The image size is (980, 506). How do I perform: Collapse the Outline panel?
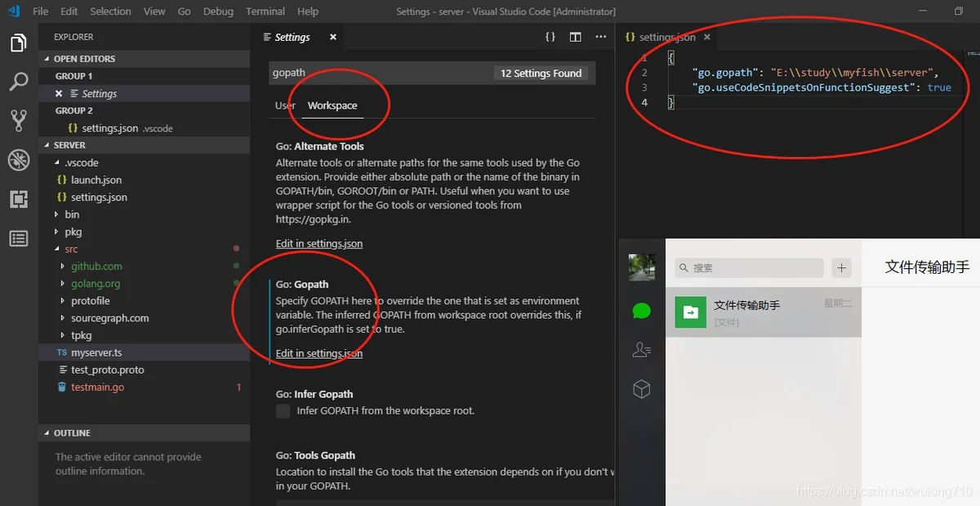tap(47, 432)
